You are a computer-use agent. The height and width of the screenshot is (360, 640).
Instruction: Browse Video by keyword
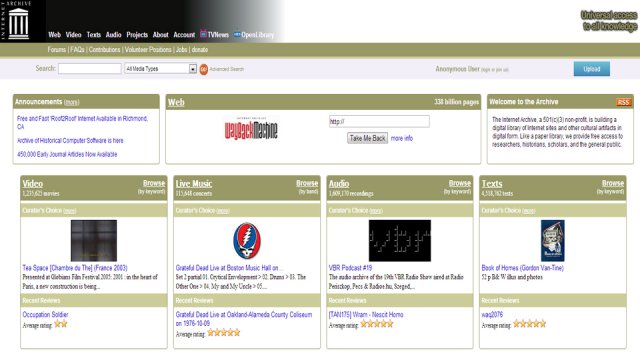click(x=154, y=183)
